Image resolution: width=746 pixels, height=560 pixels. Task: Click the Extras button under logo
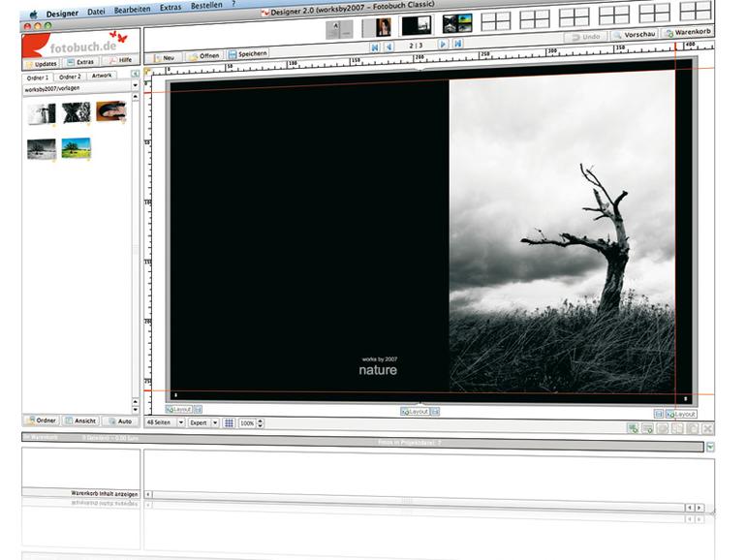coord(80,62)
